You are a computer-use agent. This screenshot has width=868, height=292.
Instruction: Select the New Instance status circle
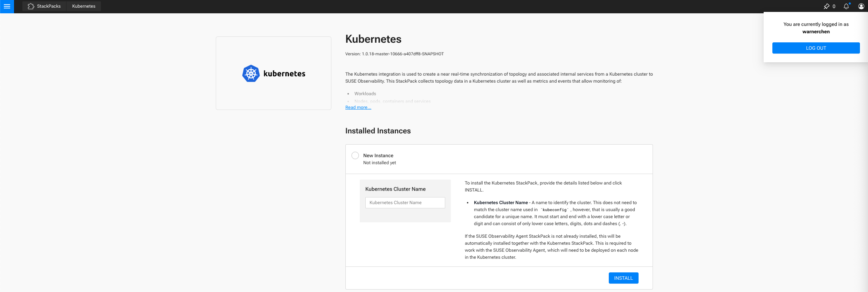pyautogui.click(x=355, y=155)
